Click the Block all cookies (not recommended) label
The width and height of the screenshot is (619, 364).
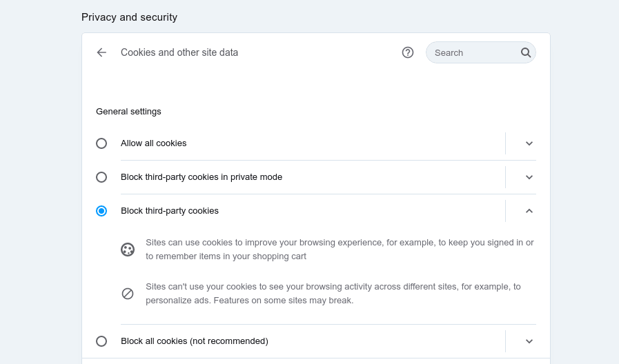coord(195,341)
